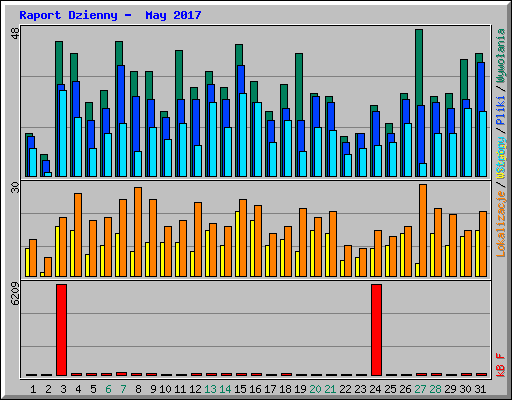Click the green day 28 label

pos(435,389)
